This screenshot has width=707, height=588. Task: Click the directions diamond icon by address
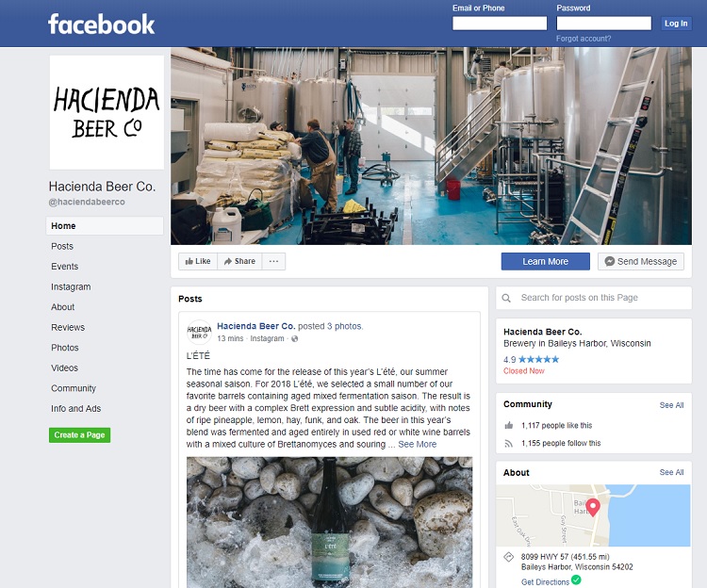(509, 557)
